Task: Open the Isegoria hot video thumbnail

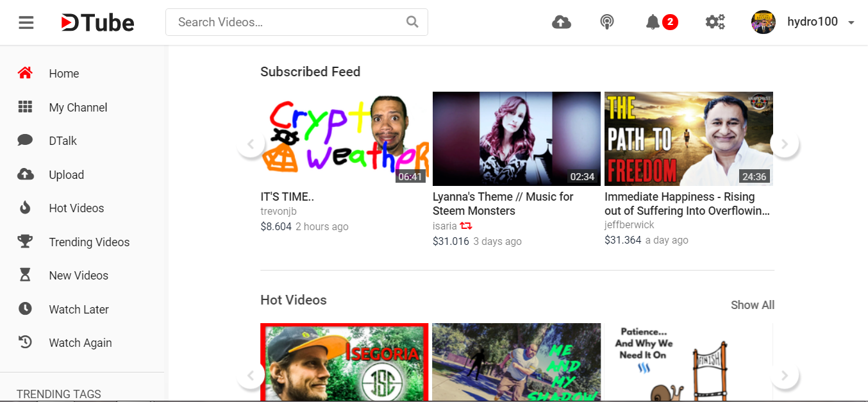Action: (344, 362)
